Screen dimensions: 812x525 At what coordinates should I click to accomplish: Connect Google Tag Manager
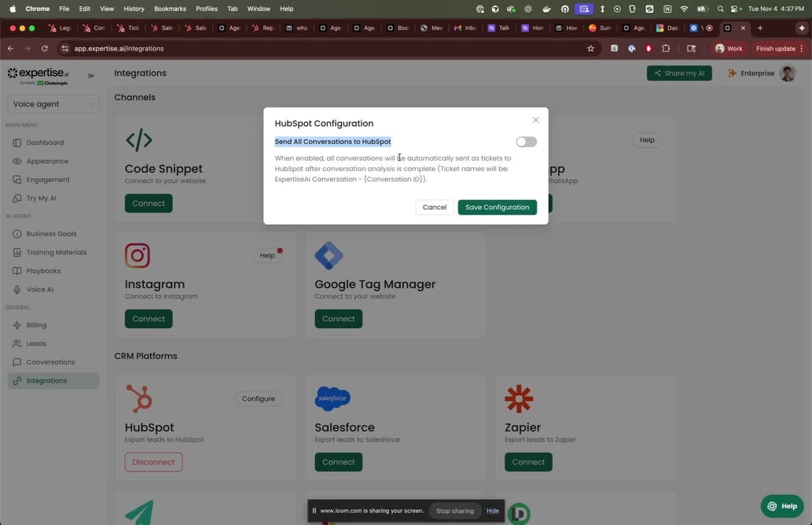pos(339,319)
